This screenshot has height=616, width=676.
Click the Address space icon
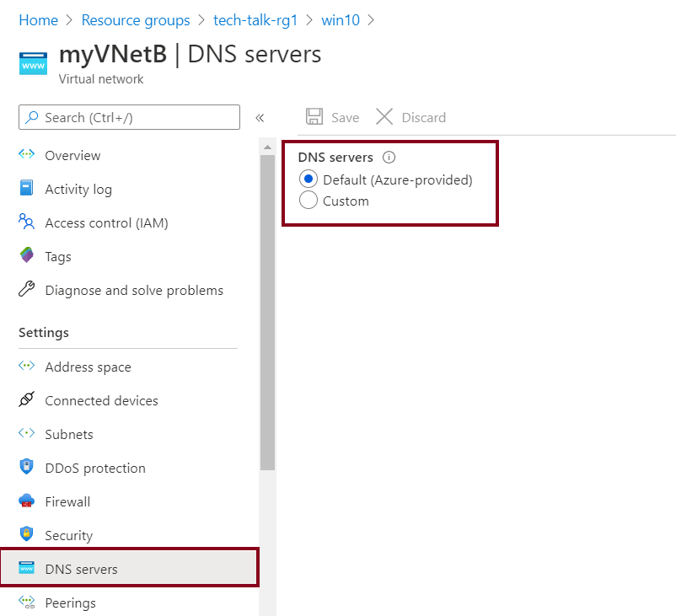coord(26,366)
